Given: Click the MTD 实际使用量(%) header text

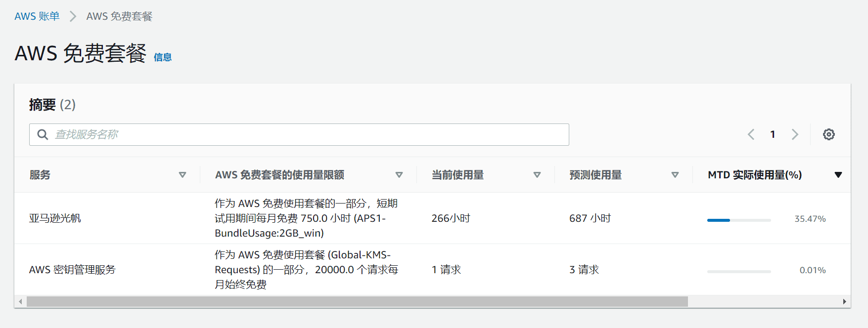Looking at the screenshot, I should click(755, 175).
